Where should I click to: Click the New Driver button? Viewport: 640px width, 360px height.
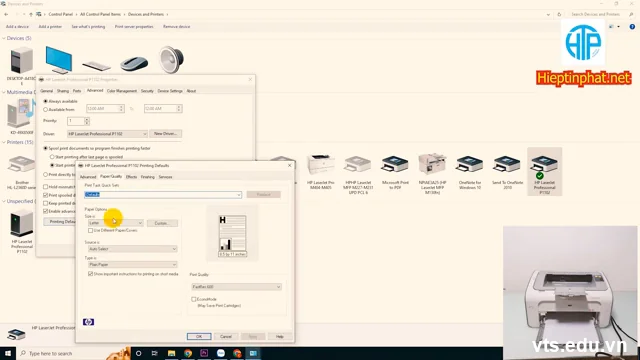click(165, 133)
